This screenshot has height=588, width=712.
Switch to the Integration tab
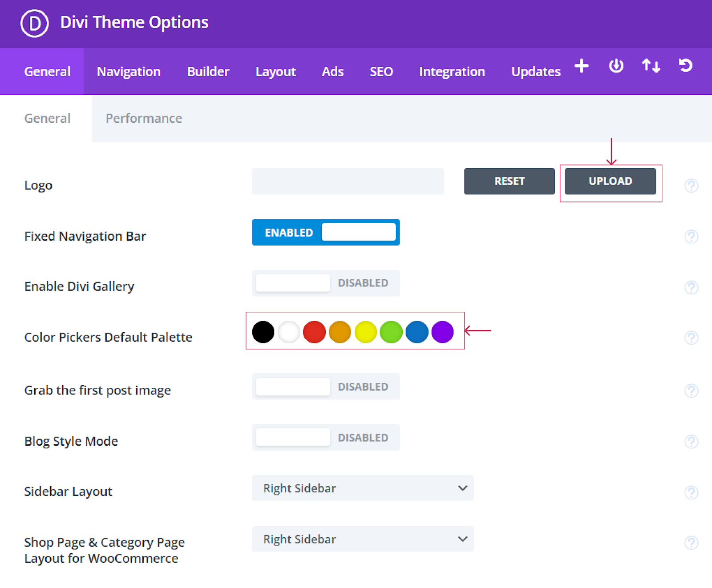click(452, 72)
